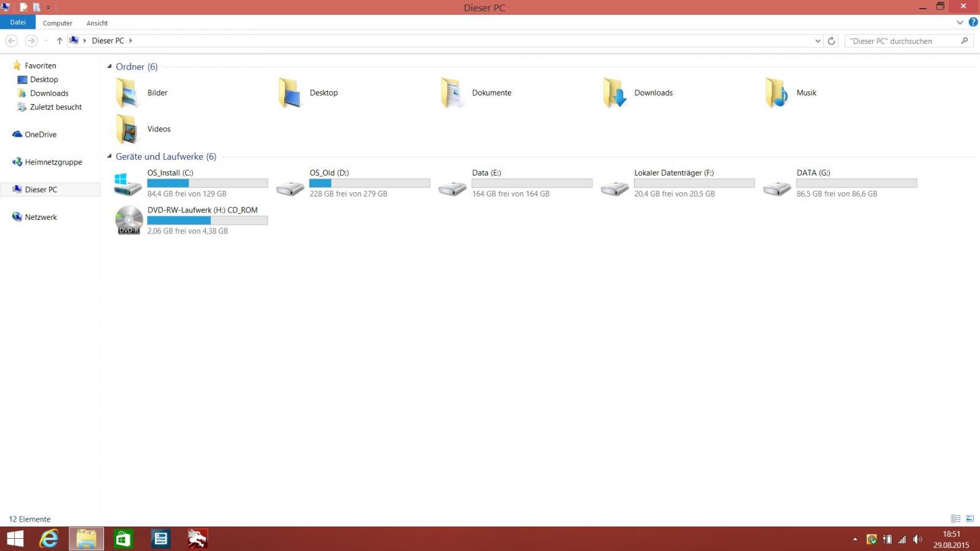Open the red dragon app in taskbar
Image resolution: width=980 pixels, height=551 pixels.
click(x=197, y=539)
